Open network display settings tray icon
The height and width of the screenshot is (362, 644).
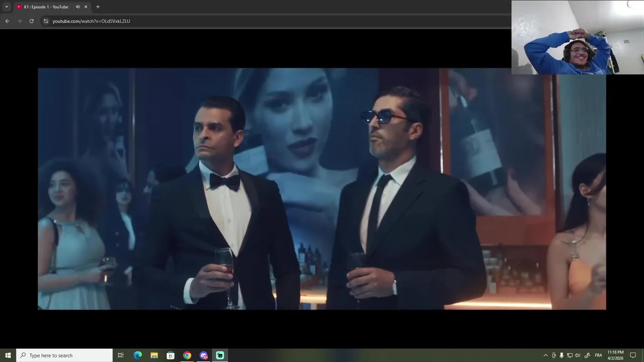pyautogui.click(x=570, y=355)
